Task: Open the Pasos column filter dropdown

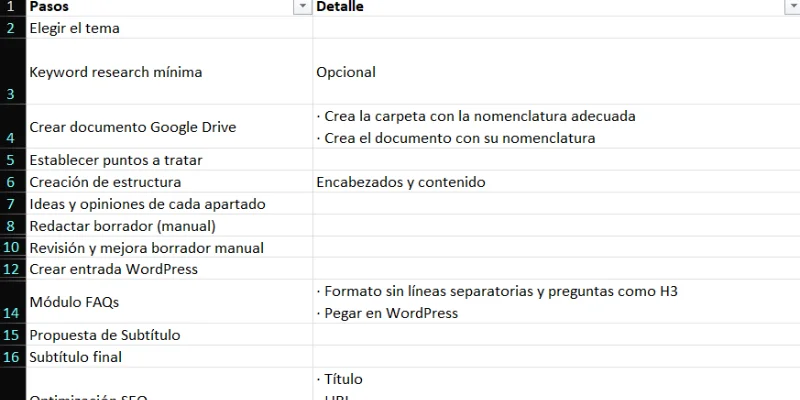Action: tap(303, 7)
